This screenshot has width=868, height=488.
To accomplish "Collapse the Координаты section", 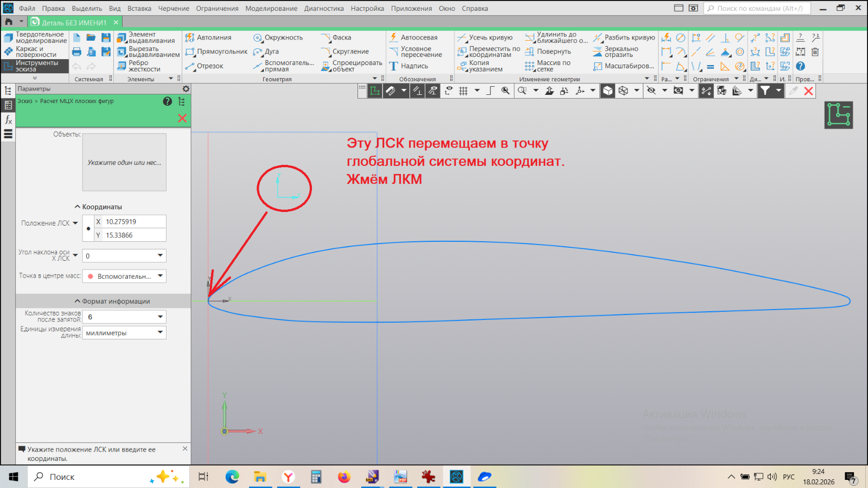I will 78,207.
